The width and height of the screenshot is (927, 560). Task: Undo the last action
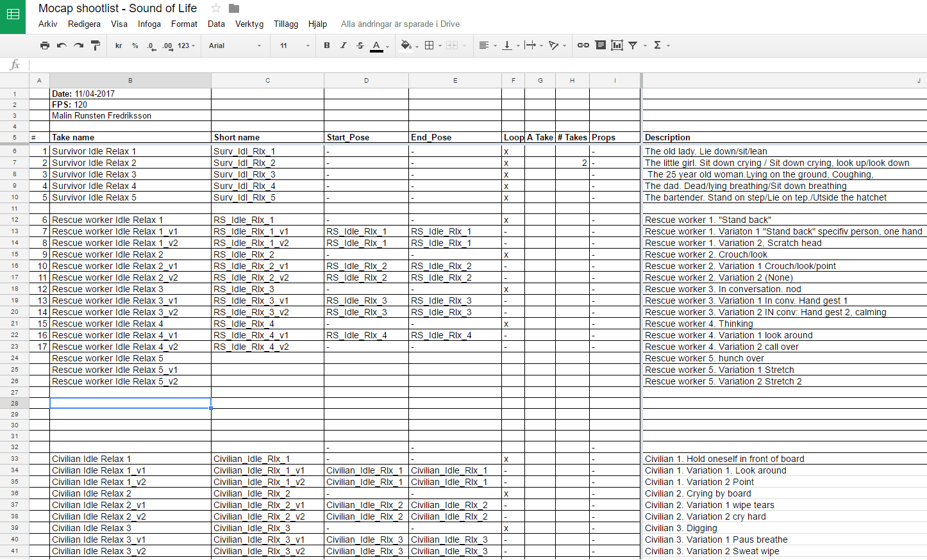(62, 45)
